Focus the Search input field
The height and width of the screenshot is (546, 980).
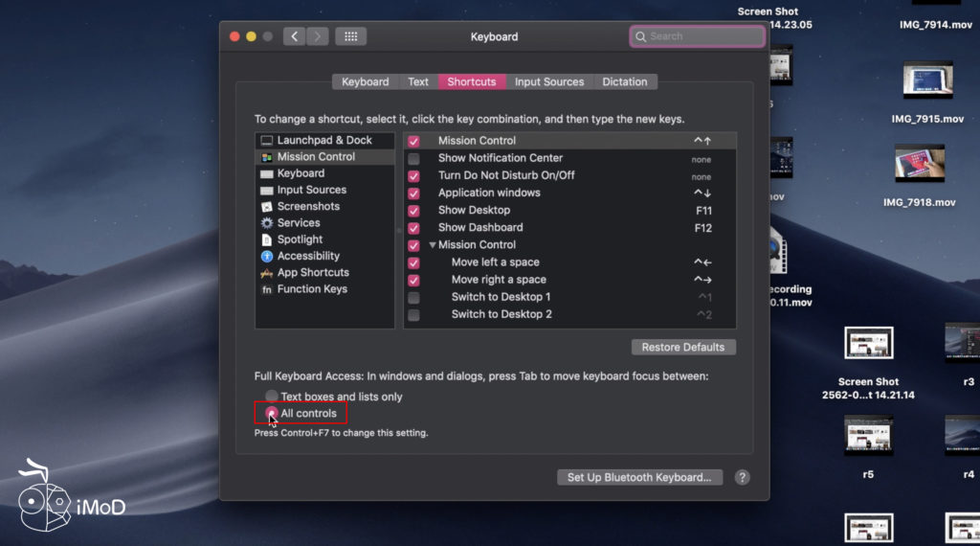(698, 36)
